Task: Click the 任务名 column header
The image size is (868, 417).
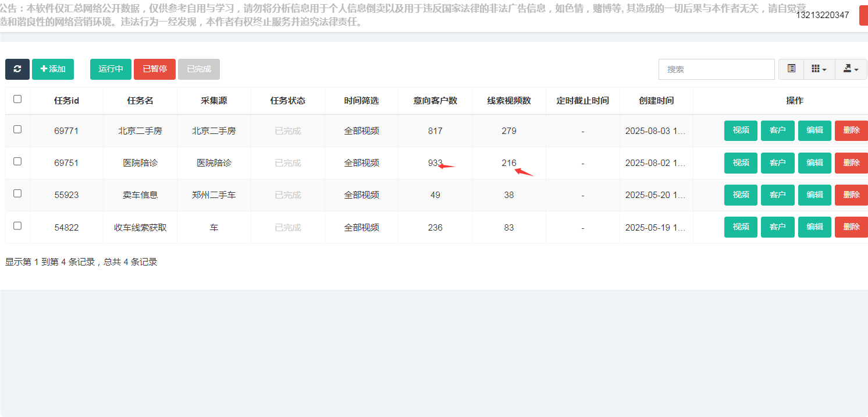Action: tap(140, 101)
